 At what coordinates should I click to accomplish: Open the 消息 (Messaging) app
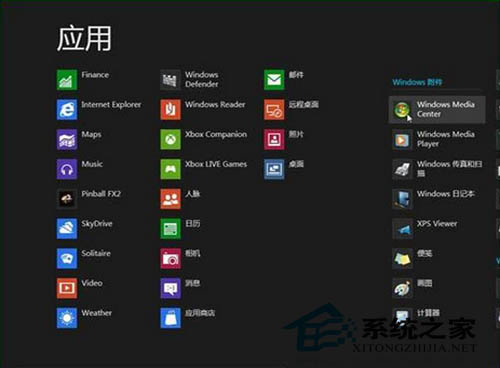point(180,288)
